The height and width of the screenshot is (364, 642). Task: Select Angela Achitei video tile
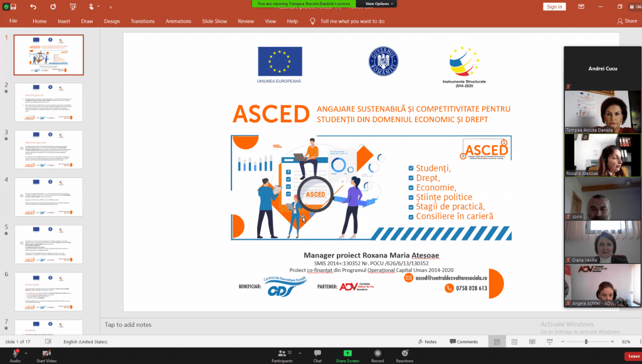click(603, 285)
